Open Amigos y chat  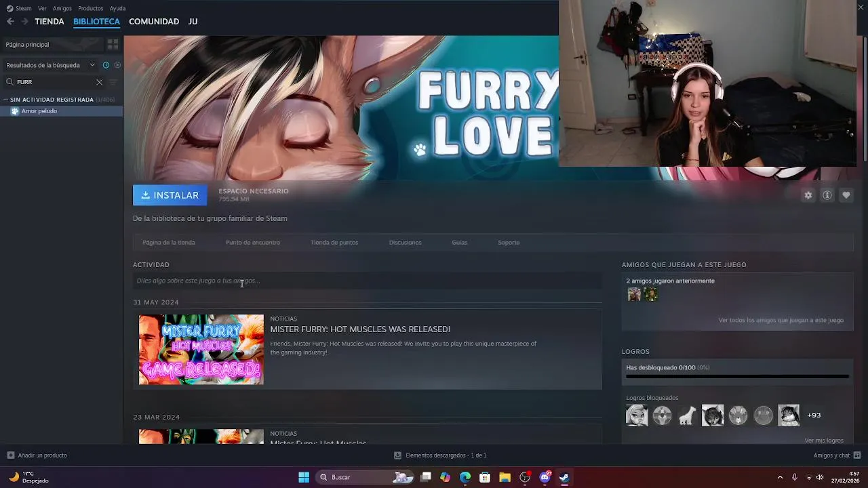pos(837,455)
